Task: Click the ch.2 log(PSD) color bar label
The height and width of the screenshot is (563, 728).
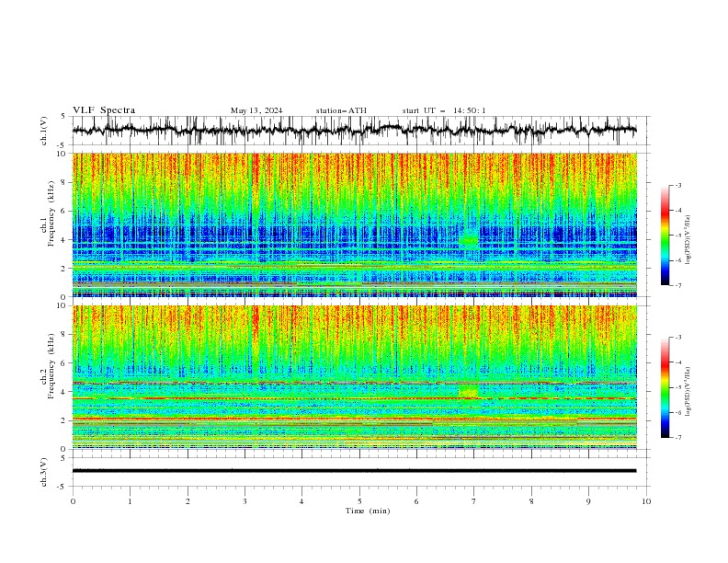Action: point(688,391)
